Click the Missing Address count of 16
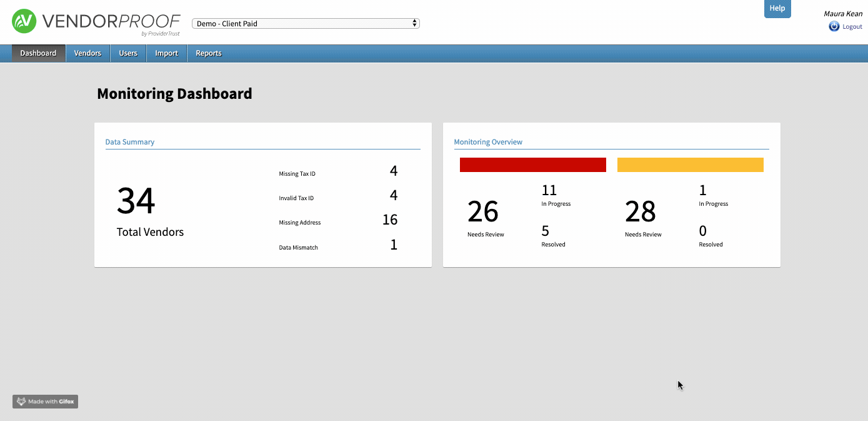This screenshot has width=868, height=421. [390, 220]
